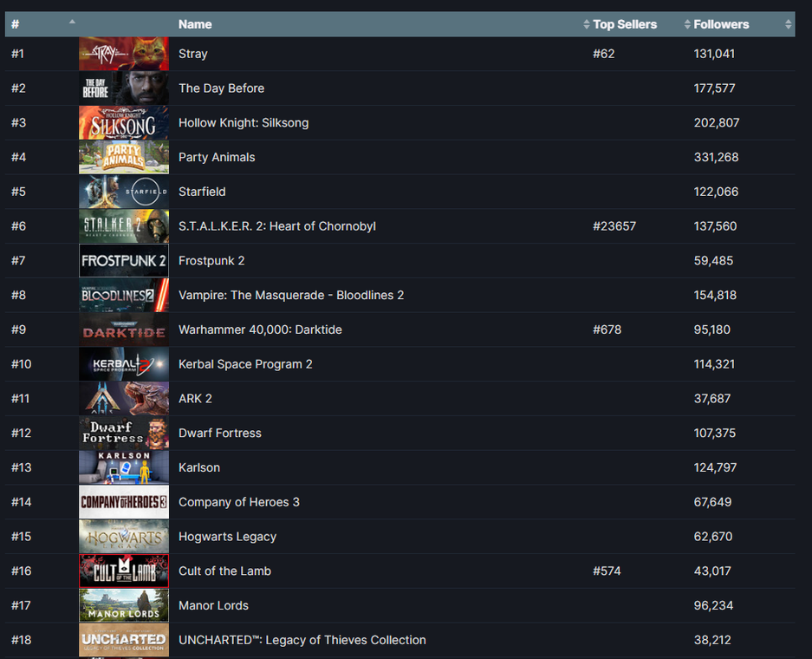Click top seller rank #23657

pyautogui.click(x=614, y=226)
